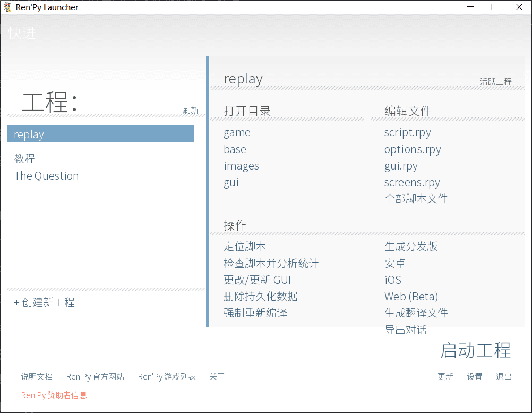532x413 pixels.
Task: Click the Ren'Py Launcher title bar icon
Action: (7, 7)
